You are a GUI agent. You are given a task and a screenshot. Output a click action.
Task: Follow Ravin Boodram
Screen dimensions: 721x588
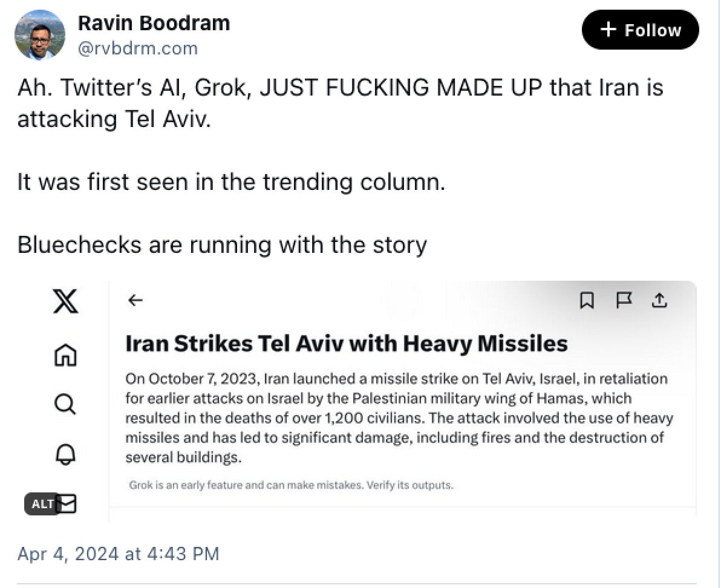[640, 30]
